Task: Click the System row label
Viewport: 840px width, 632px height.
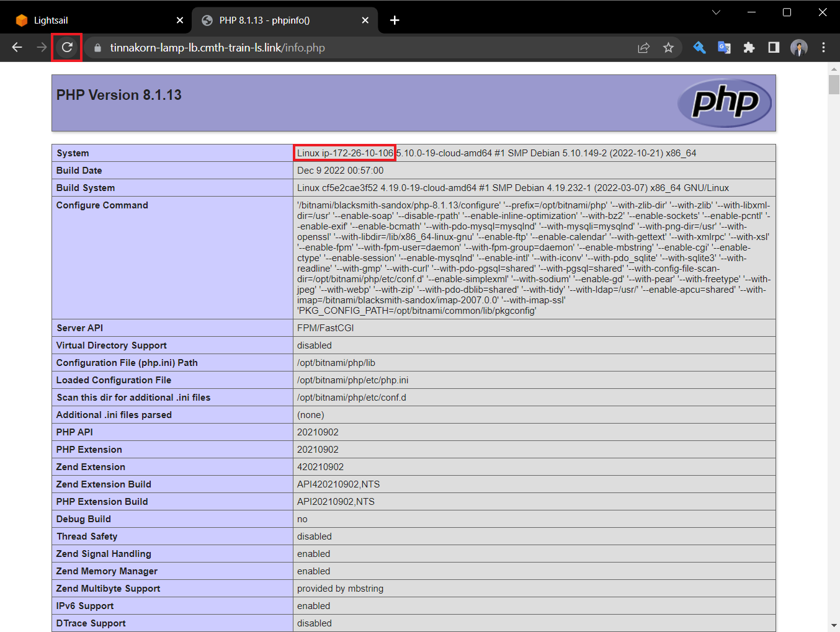Action: (x=73, y=153)
